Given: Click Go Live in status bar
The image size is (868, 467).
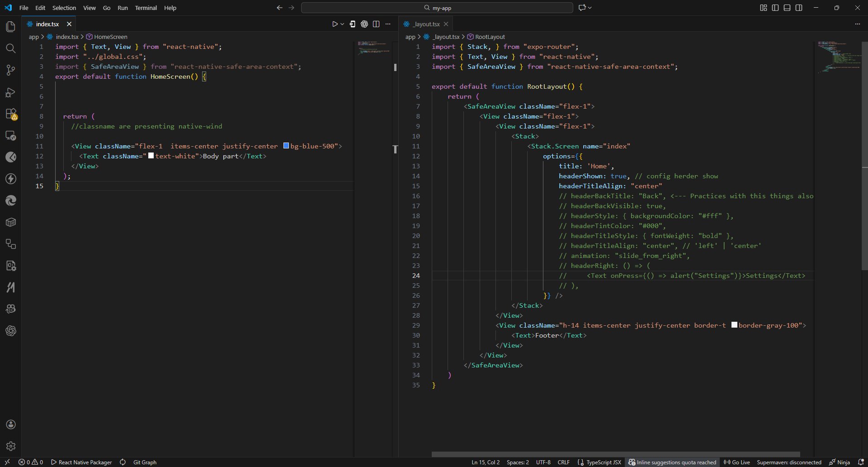Looking at the screenshot, I should pyautogui.click(x=737, y=462).
